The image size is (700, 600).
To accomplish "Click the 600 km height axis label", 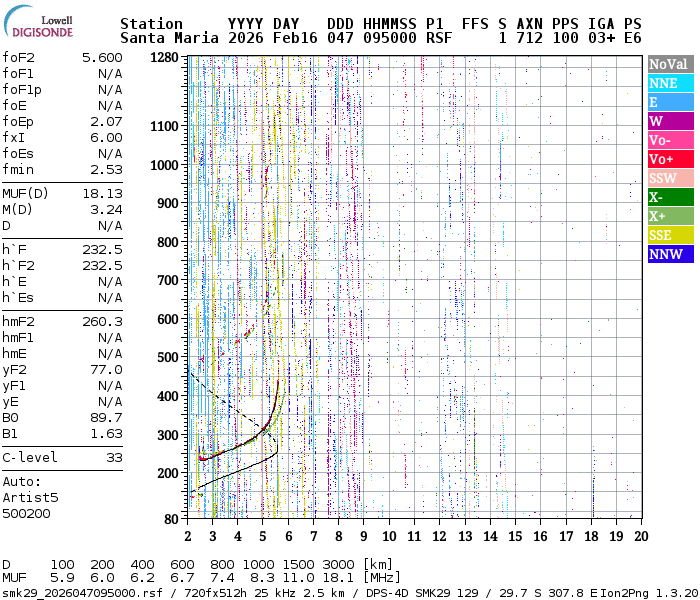I will (168, 319).
